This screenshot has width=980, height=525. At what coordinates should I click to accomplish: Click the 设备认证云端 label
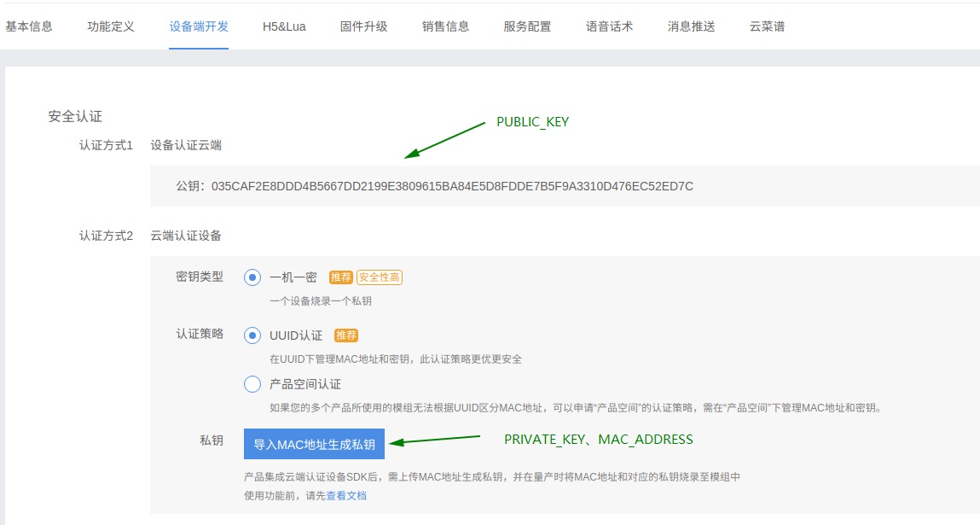[186, 145]
